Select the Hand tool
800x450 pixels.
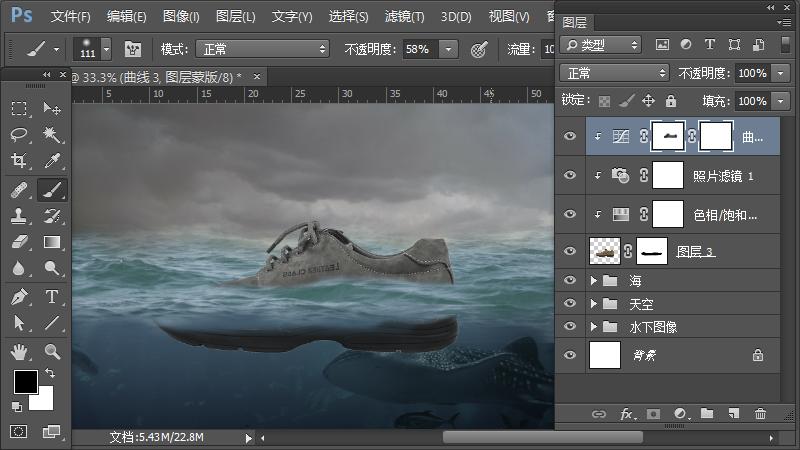(x=19, y=352)
